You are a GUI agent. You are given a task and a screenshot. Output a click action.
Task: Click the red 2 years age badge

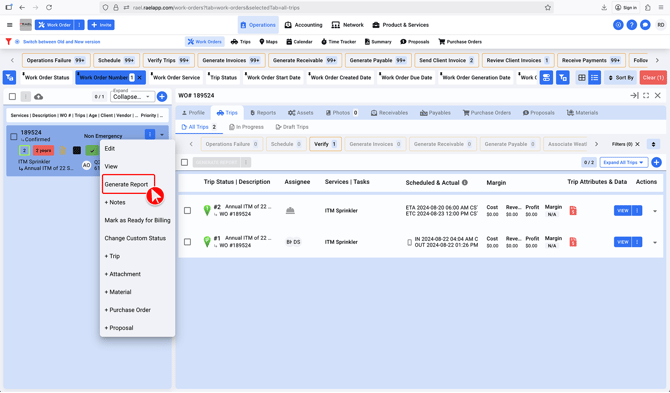[x=43, y=150]
